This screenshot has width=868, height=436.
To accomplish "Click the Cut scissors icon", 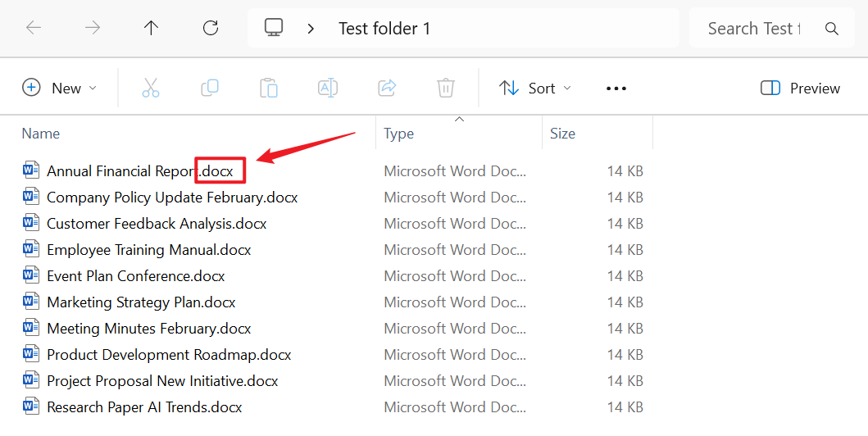I will click(151, 88).
